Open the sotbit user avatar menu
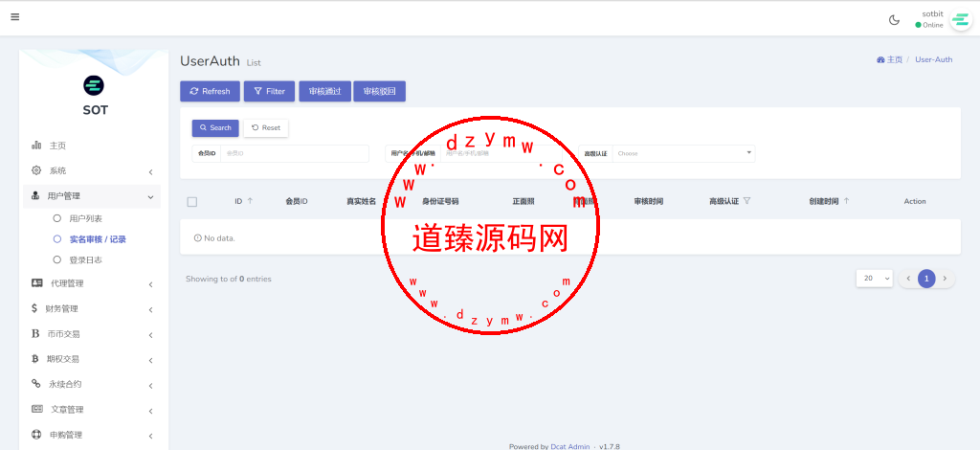 click(x=959, y=20)
